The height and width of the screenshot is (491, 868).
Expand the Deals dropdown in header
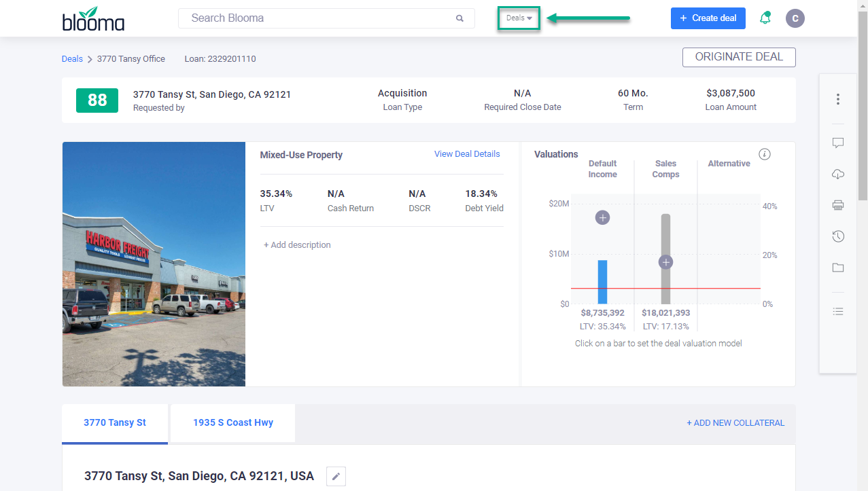tap(519, 18)
